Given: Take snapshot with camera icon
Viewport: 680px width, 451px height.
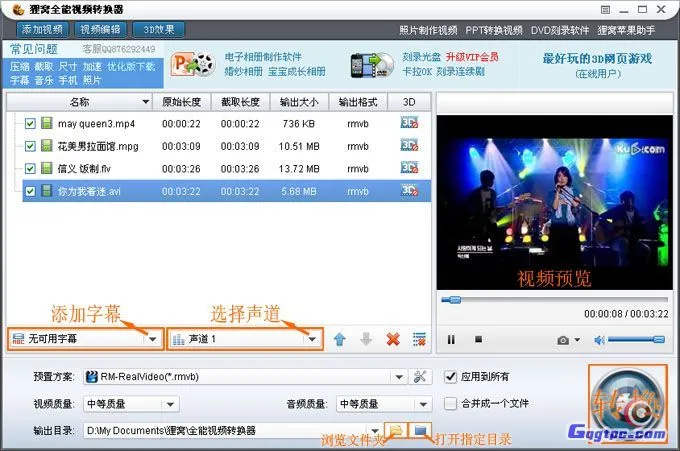Looking at the screenshot, I should click(563, 340).
